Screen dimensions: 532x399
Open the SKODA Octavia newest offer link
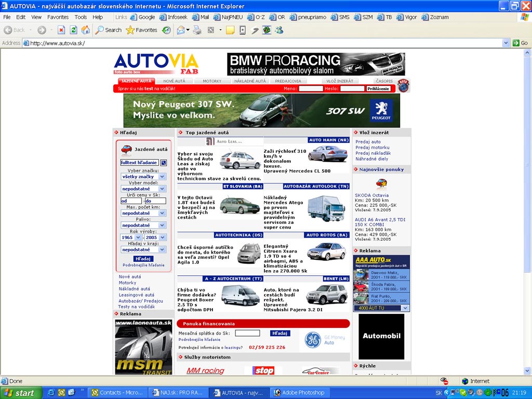(372, 195)
